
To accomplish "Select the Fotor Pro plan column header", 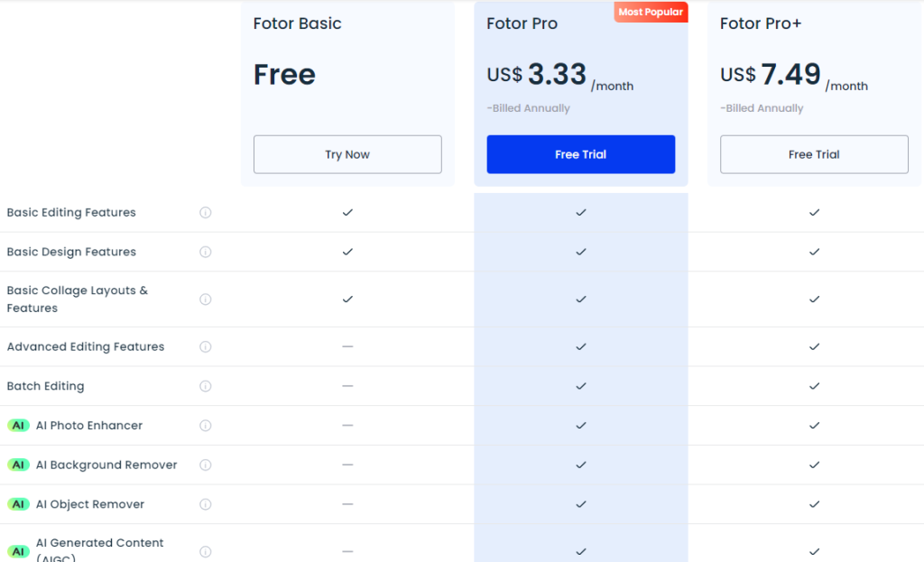I will [522, 23].
